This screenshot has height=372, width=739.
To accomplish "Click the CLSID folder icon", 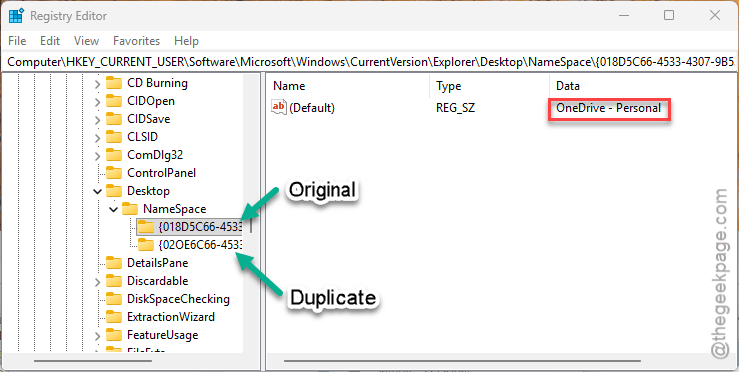I will click(114, 137).
